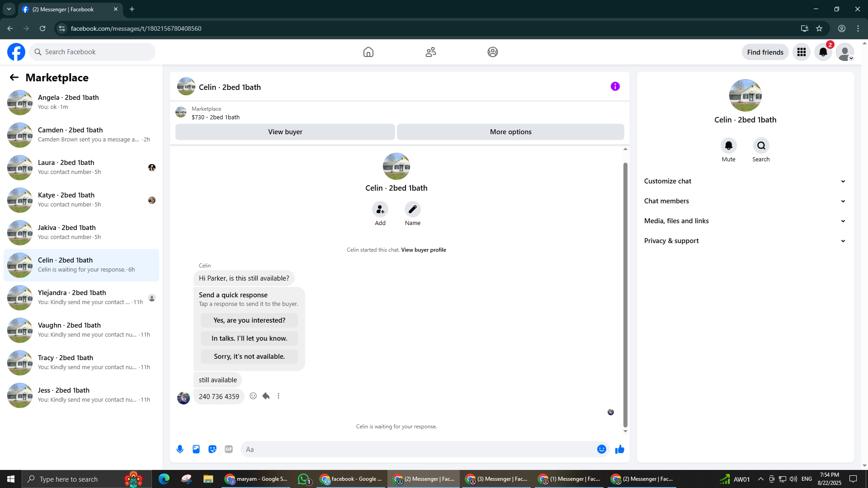Click the message input field

pyautogui.click(x=418, y=449)
